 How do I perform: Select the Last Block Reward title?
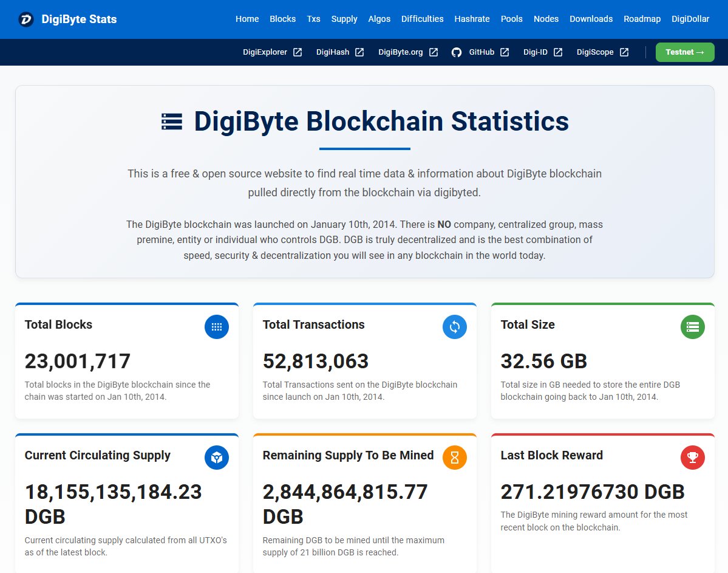pyautogui.click(x=551, y=455)
